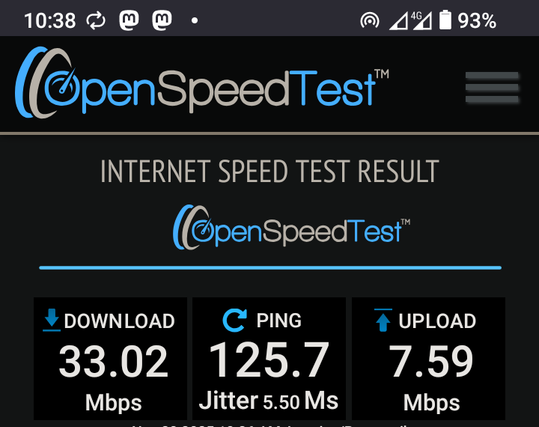Image resolution: width=539 pixels, height=427 pixels.
Task: Open the hamburger menu
Action: [492, 87]
